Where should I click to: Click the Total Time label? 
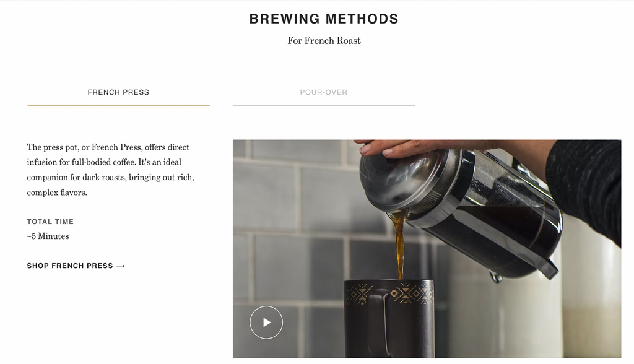(50, 222)
